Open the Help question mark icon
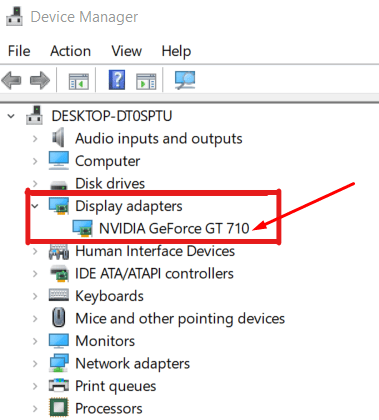This screenshot has width=379, height=420. pyautogui.click(x=117, y=80)
